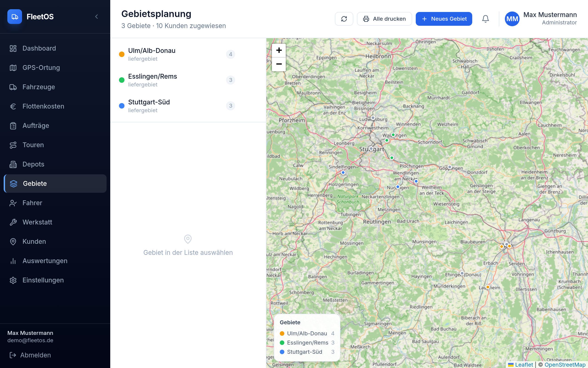Click the Depots building icon
This screenshot has width=588, height=368.
click(13, 164)
